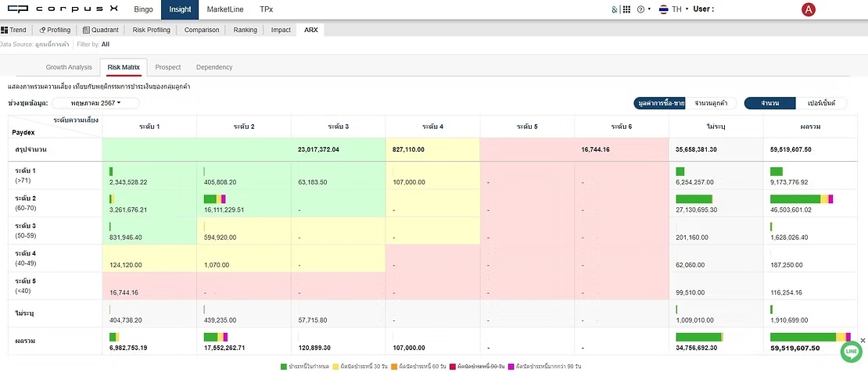Viewport: 868px width, 372px height.
Task: Open the TH language dropdown
Action: (678, 9)
